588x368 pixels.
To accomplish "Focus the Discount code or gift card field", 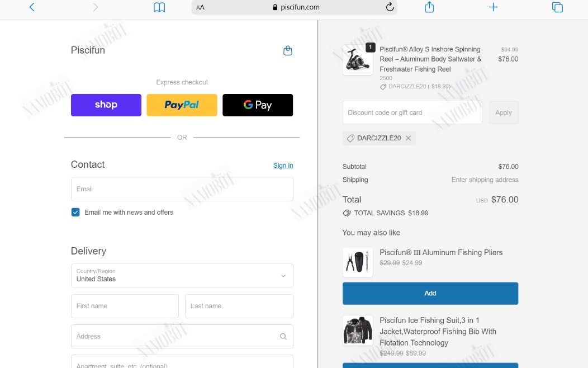I will point(412,112).
